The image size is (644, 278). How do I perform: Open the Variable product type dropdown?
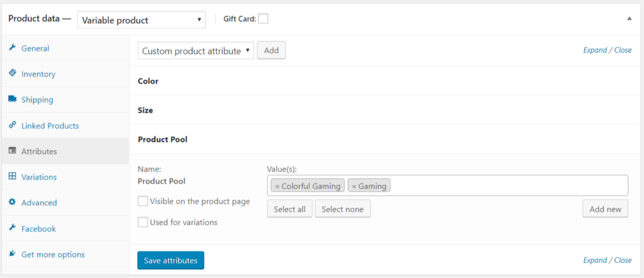coord(142,19)
